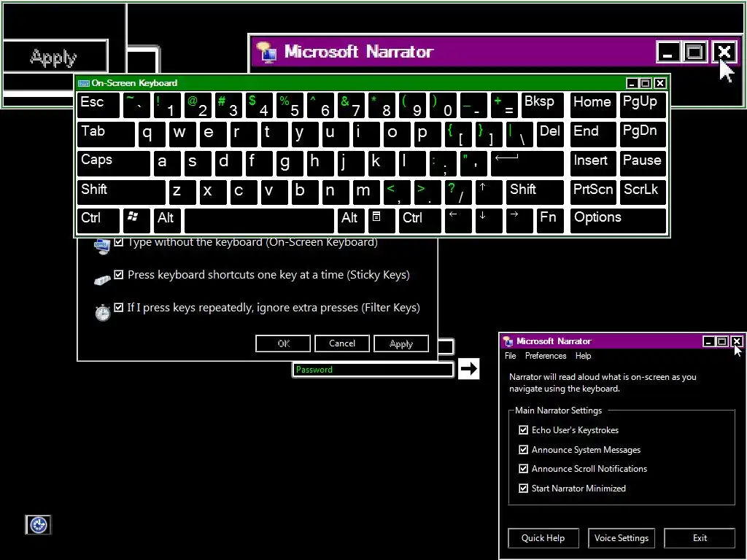
Task: Submit password with the arrow button
Action: [x=469, y=368]
